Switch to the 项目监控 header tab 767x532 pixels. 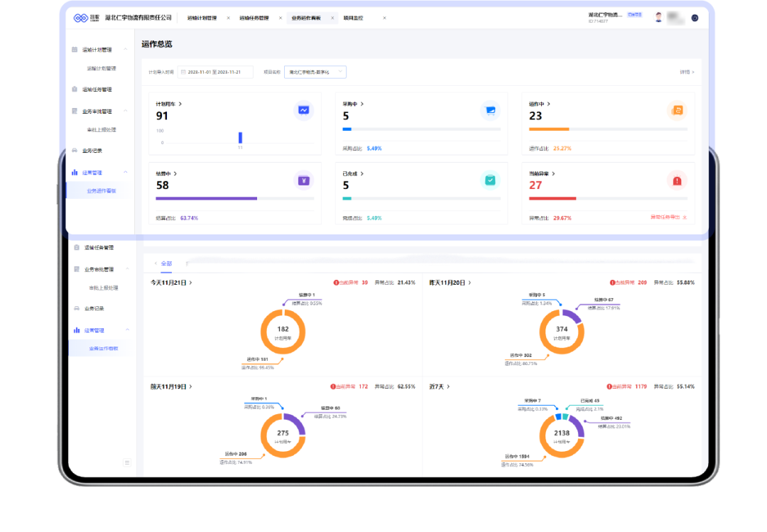coord(353,18)
